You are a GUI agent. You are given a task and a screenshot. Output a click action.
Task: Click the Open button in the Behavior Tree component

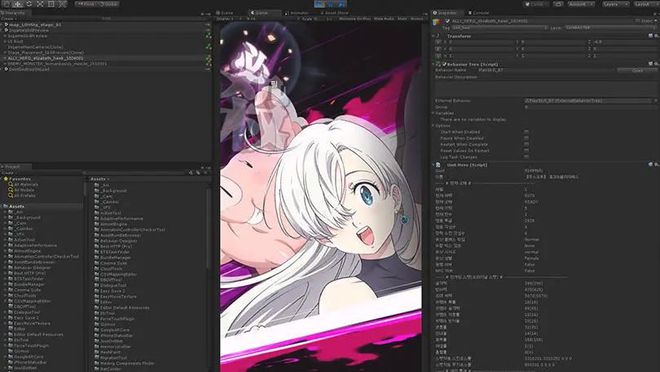[x=637, y=70]
